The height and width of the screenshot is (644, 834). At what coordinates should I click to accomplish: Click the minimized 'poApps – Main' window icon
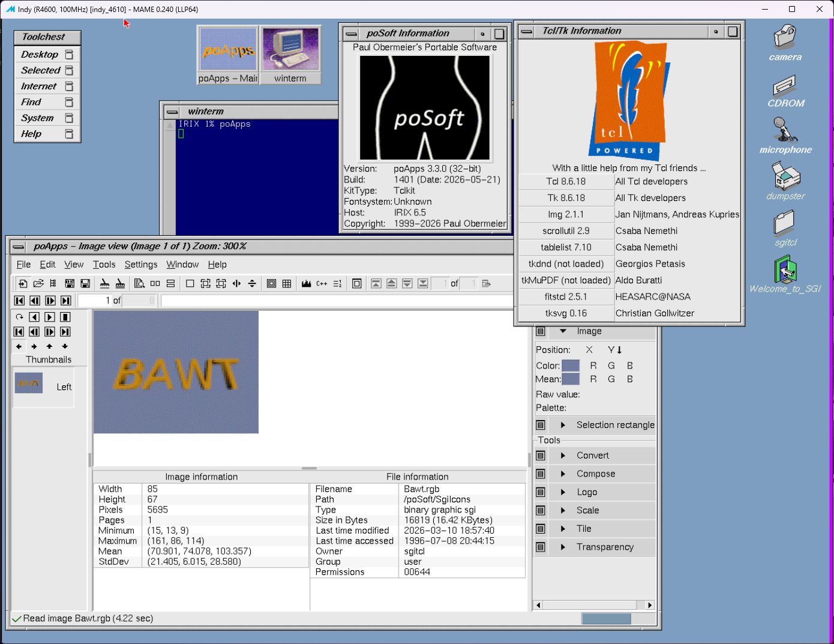click(x=228, y=55)
